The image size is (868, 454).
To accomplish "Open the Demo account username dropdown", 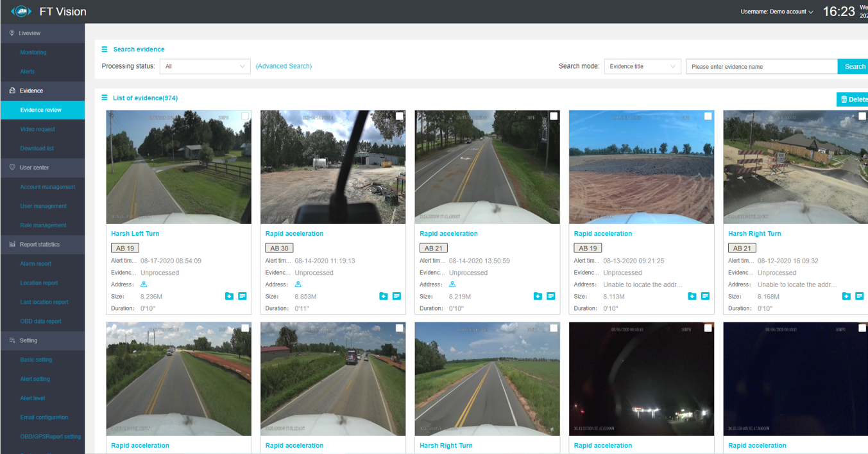I will pyautogui.click(x=777, y=12).
